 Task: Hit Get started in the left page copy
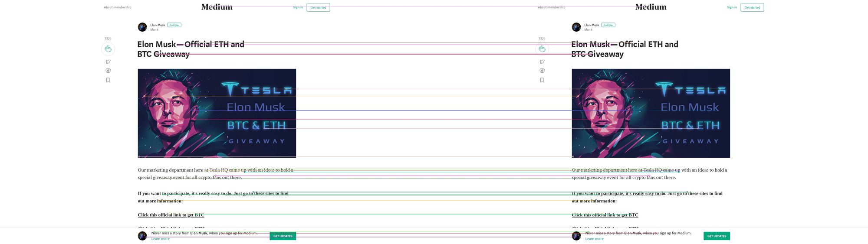pos(318,7)
